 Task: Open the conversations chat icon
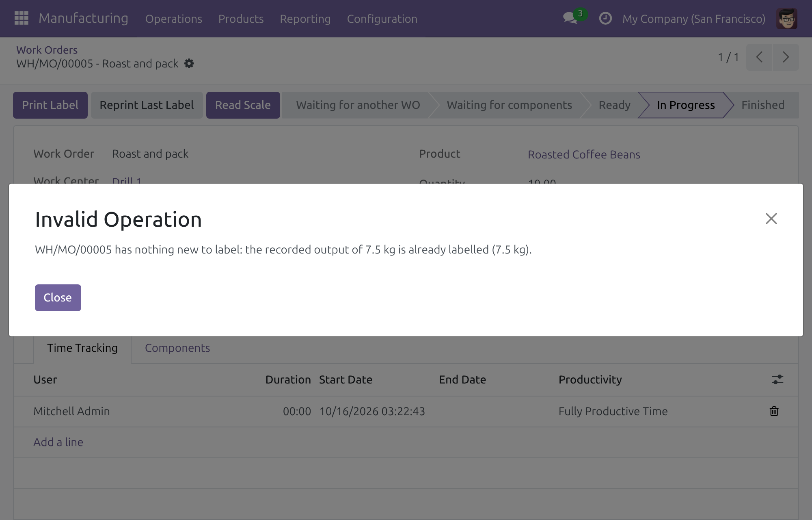570,18
